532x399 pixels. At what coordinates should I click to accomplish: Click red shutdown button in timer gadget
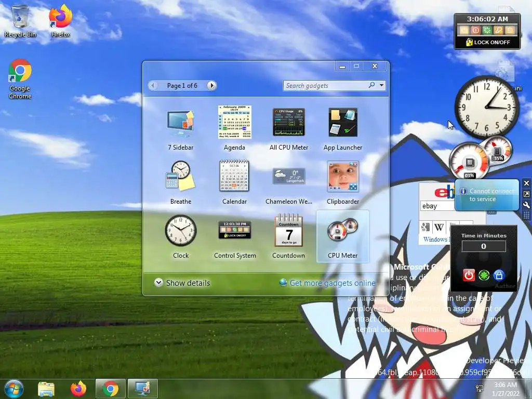pyautogui.click(x=469, y=275)
